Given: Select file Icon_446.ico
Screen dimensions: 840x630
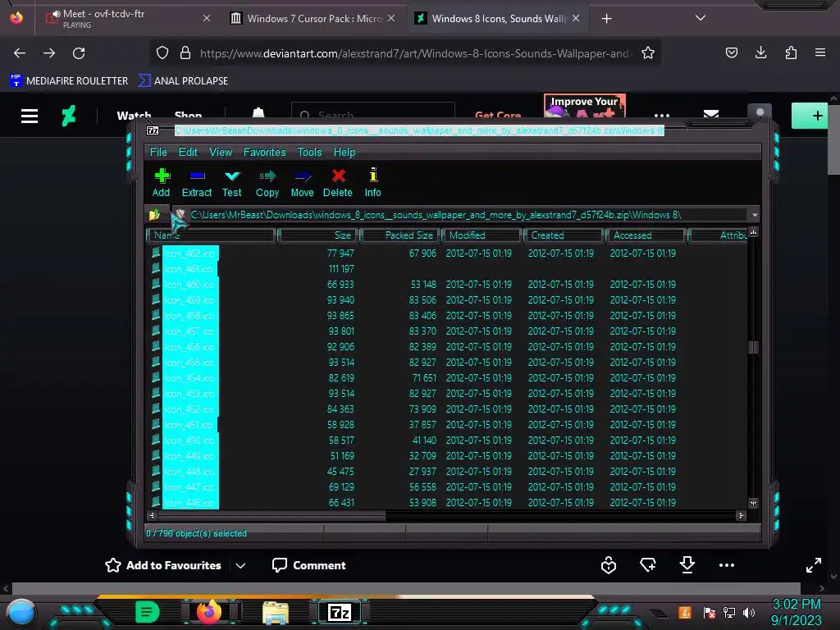Looking at the screenshot, I should pyautogui.click(x=189, y=503).
